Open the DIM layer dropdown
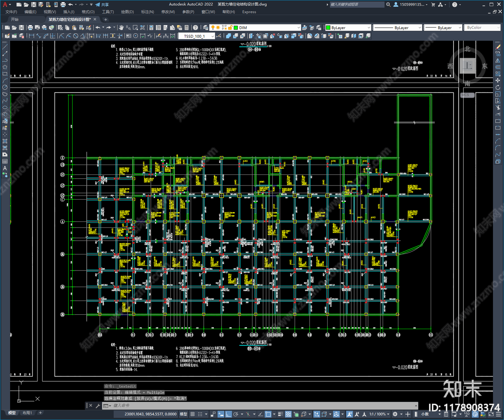Viewport: 504px width, 420px height. 266,28
